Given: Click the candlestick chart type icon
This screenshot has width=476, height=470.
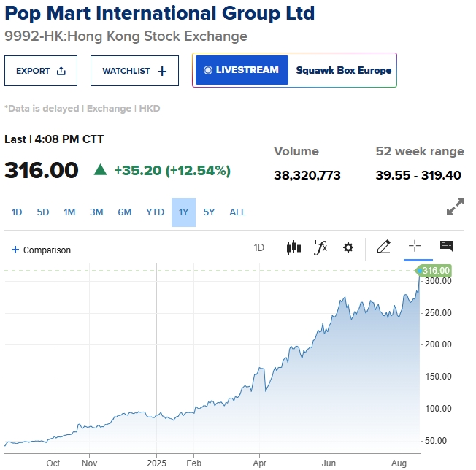Looking at the screenshot, I should (293, 247).
